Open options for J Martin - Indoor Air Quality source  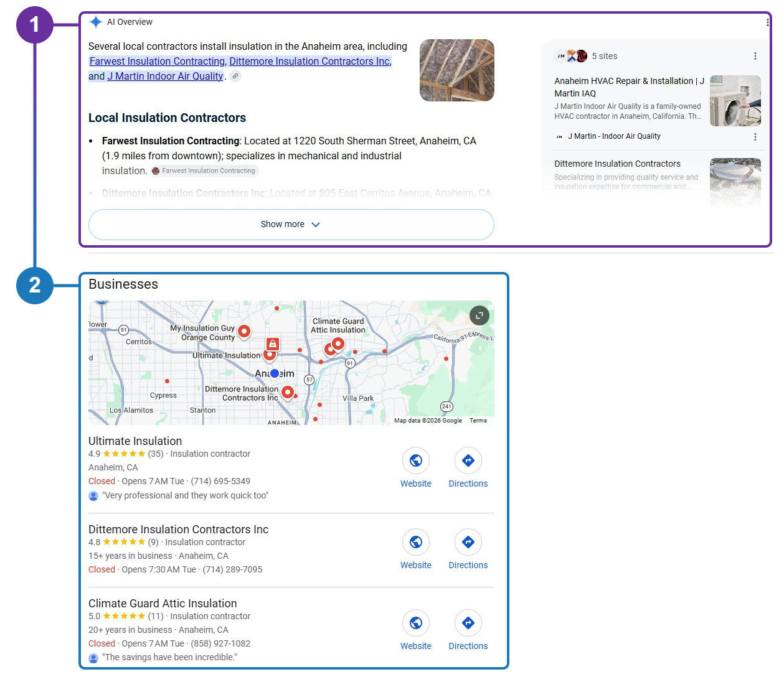click(x=755, y=136)
